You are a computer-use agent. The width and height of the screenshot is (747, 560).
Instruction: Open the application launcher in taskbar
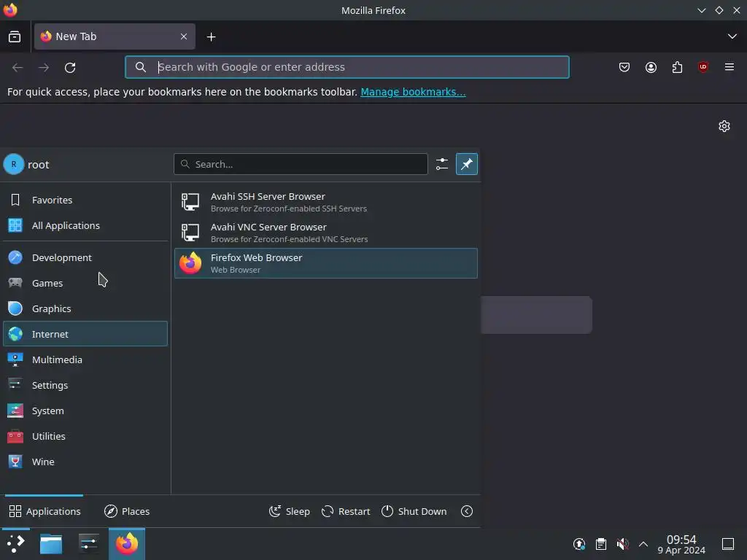(x=16, y=544)
